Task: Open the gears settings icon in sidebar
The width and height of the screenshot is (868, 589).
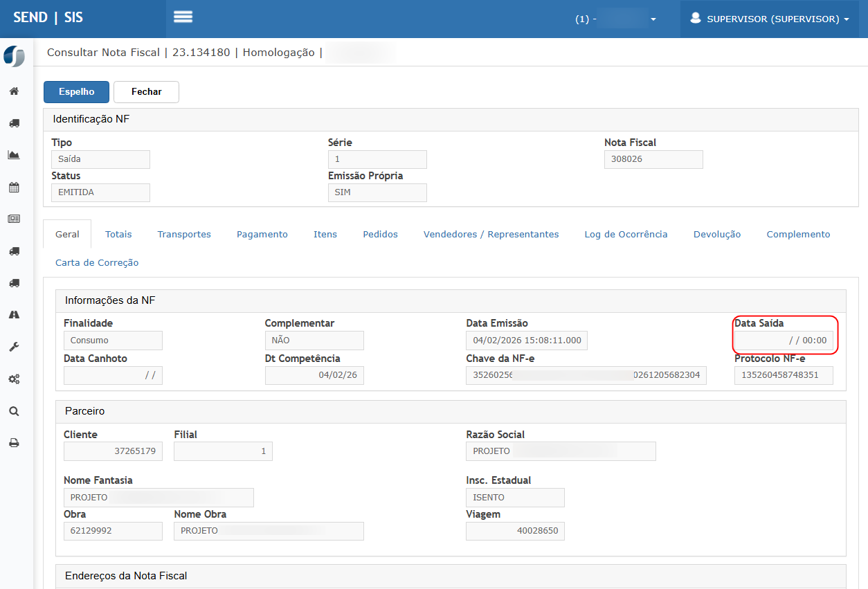Action: coord(14,379)
